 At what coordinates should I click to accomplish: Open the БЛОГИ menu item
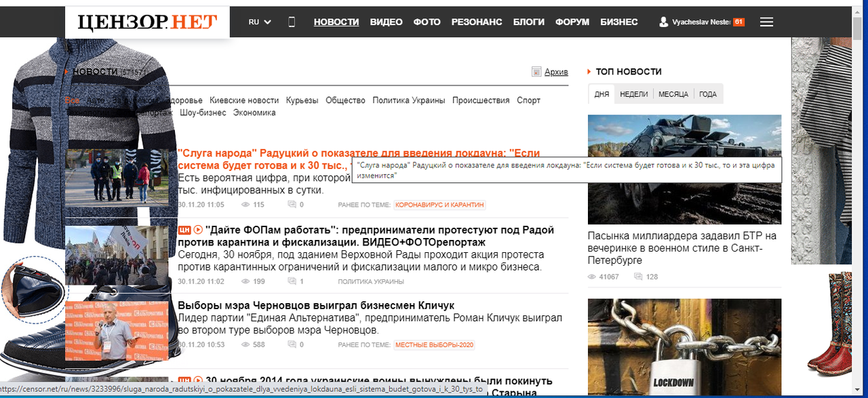[529, 22]
